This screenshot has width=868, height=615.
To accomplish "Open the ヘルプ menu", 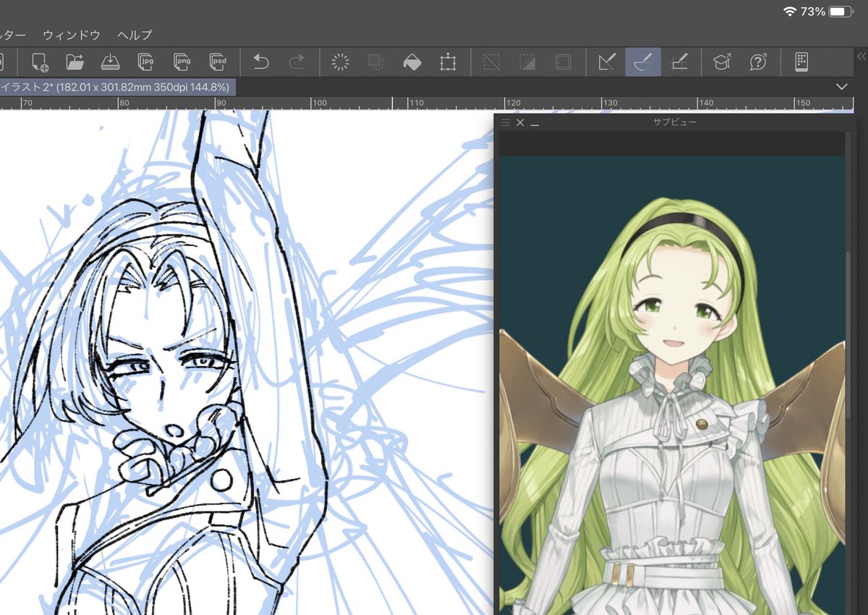I will [x=135, y=35].
